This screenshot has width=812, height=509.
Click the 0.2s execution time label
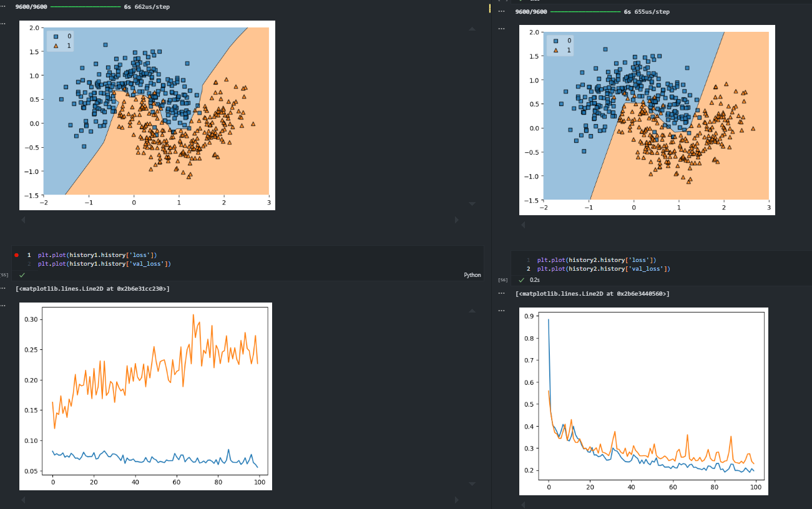click(x=535, y=279)
